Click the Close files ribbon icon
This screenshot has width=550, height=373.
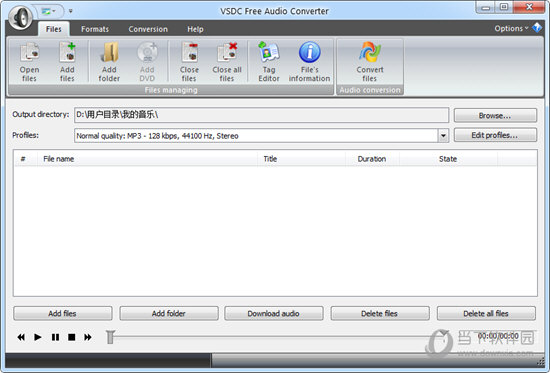[x=189, y=62]
